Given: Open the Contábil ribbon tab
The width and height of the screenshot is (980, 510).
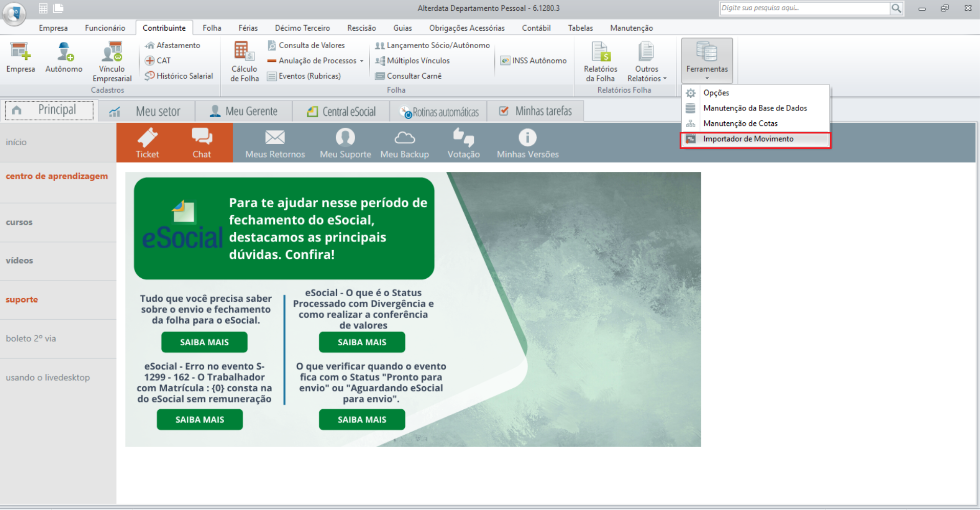Looking at the screenshot, I should [536, 28].
